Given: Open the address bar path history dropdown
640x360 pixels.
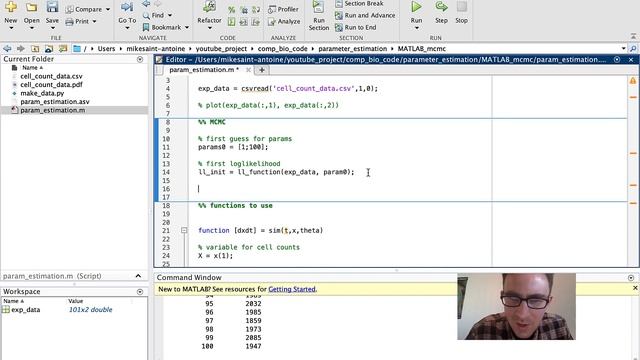Looking at the screenshot, I should 623,49.
